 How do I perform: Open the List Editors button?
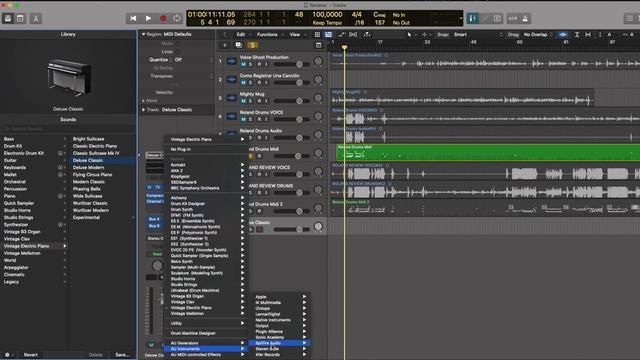pos(629,18)
